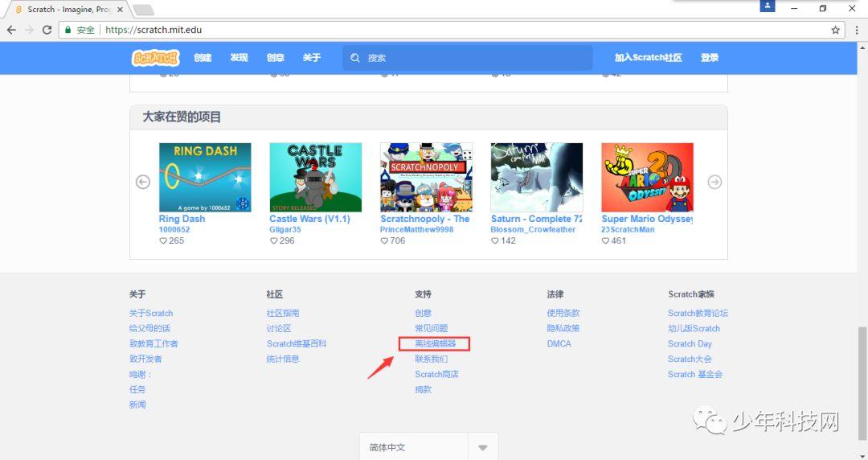
Task: Open the Scratchnopoly project thumbnail
Action: pyautogui.click(x=426, y=178)
